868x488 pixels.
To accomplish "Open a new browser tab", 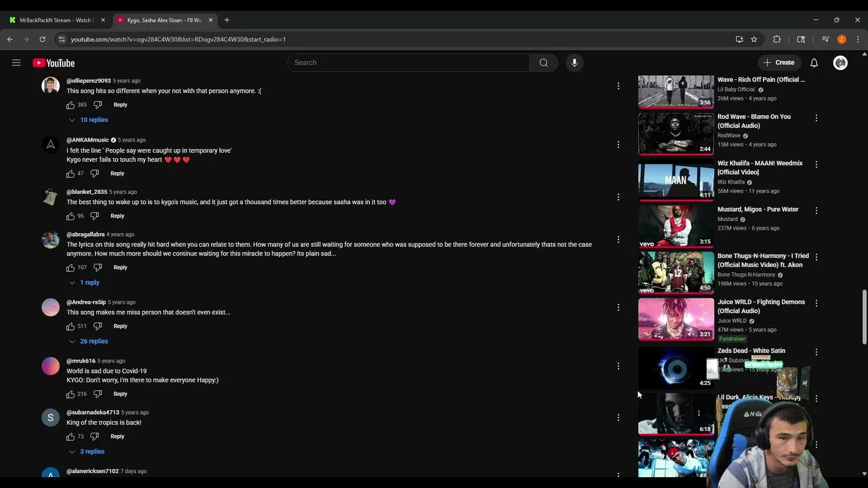I will 226,20.
